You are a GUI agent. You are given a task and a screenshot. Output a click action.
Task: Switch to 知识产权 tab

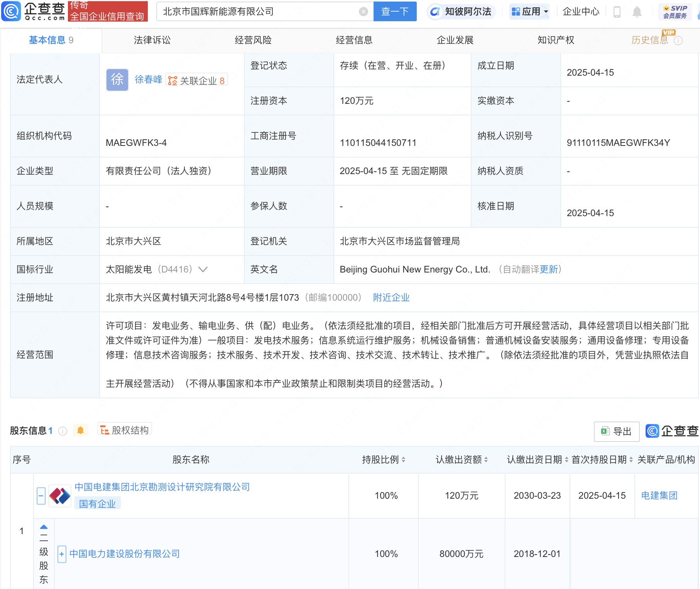(556, 40)
